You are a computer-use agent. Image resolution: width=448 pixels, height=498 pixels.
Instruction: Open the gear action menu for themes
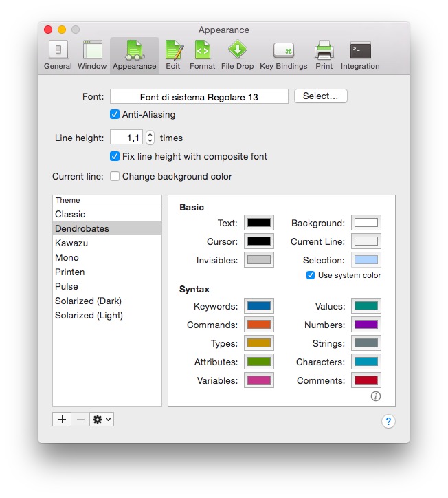102,419
